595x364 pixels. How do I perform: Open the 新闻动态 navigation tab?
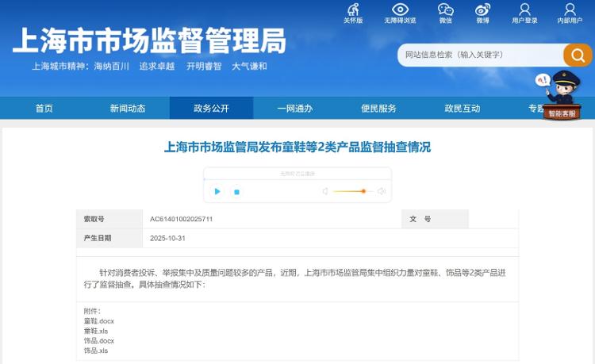(x=128, y=109)
